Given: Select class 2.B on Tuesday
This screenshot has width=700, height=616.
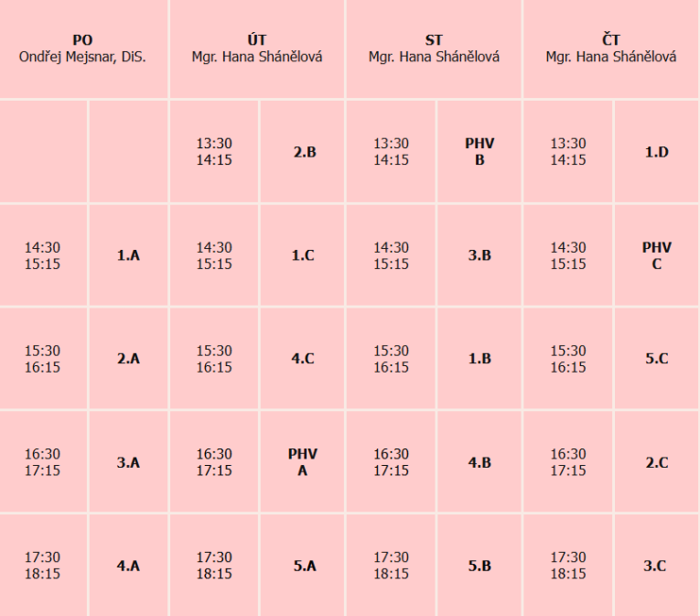Looking at the screenshot, I should point(305,152).
